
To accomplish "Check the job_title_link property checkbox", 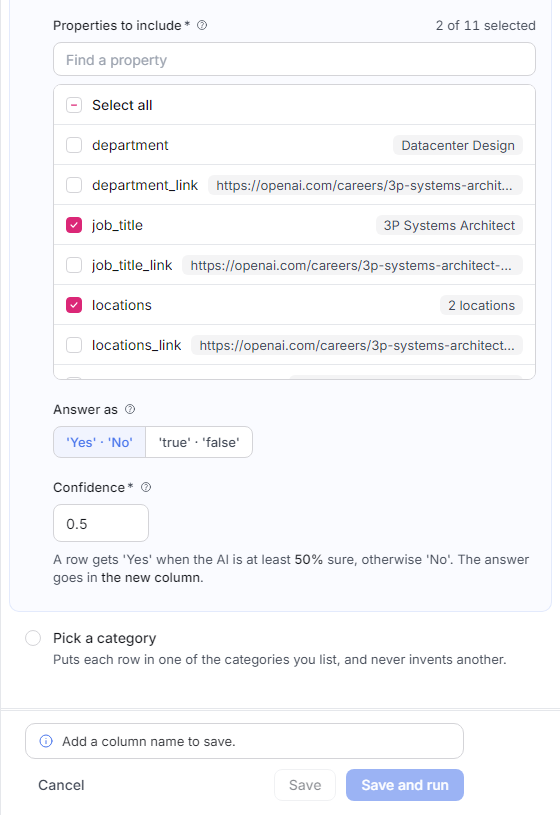I will tap(74, 265).
